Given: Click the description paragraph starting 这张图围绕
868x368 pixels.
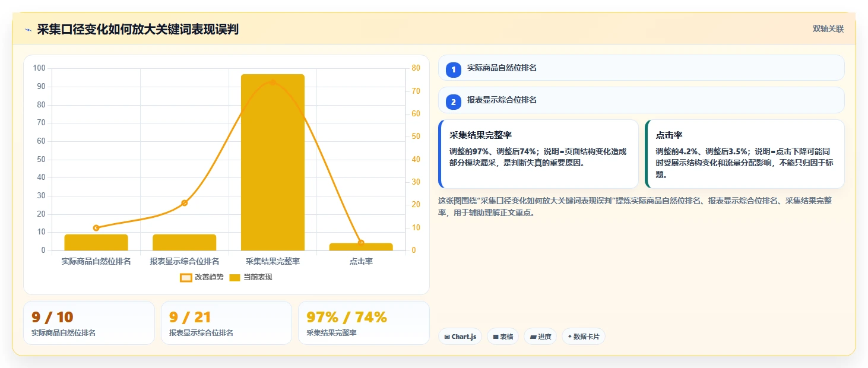Looking at the screenshot, I should pos(635,207).
